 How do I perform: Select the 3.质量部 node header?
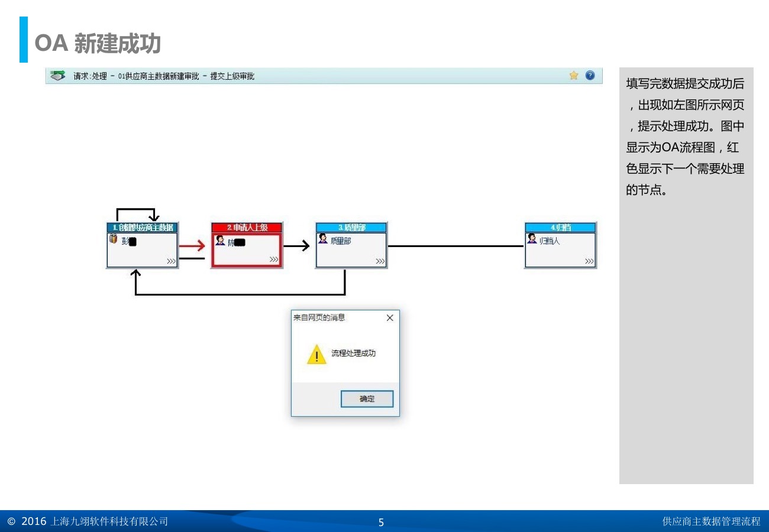pos(351,228)
